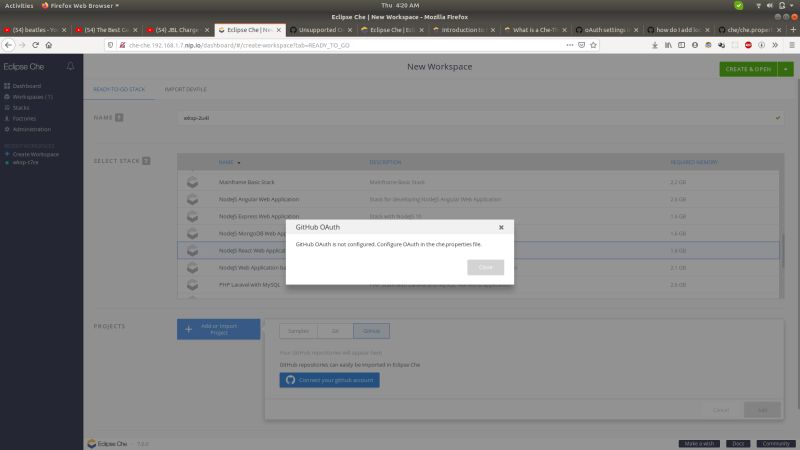The height and width of the screenshot is (450, 800).
Task: Click the Pocket save icon
Action: click(x=581, y=45)
